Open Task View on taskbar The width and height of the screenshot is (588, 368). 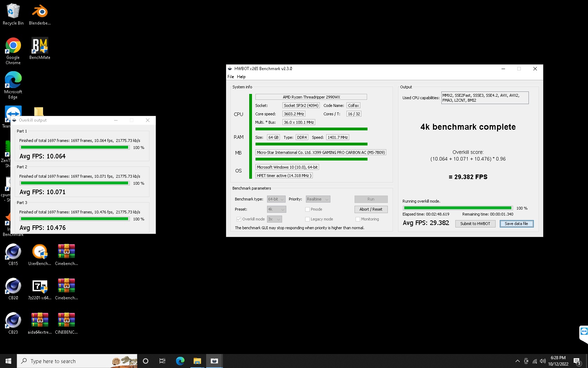click(162, 361)
